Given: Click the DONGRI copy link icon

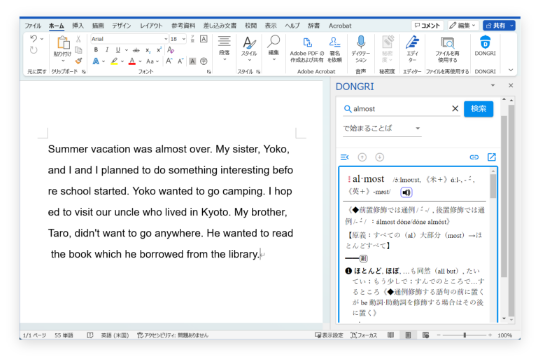Looking at the screenshot, I should click(474, 157).
